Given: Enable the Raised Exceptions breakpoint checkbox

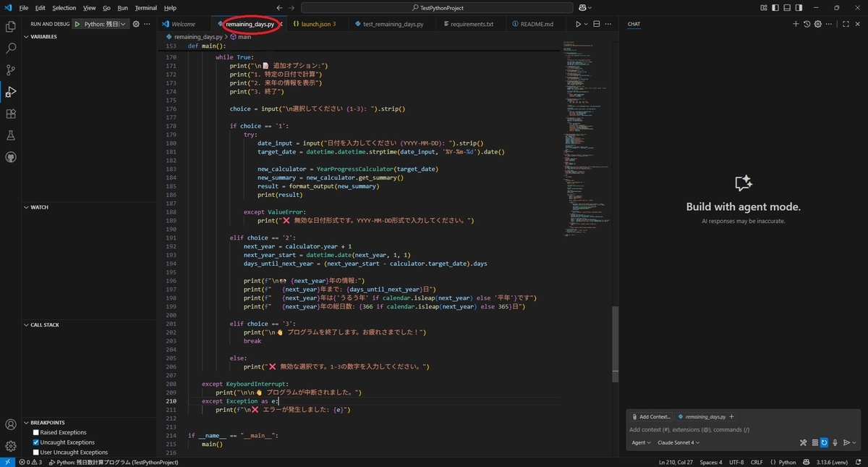Looking at the screenshot, I should (36, 432).
